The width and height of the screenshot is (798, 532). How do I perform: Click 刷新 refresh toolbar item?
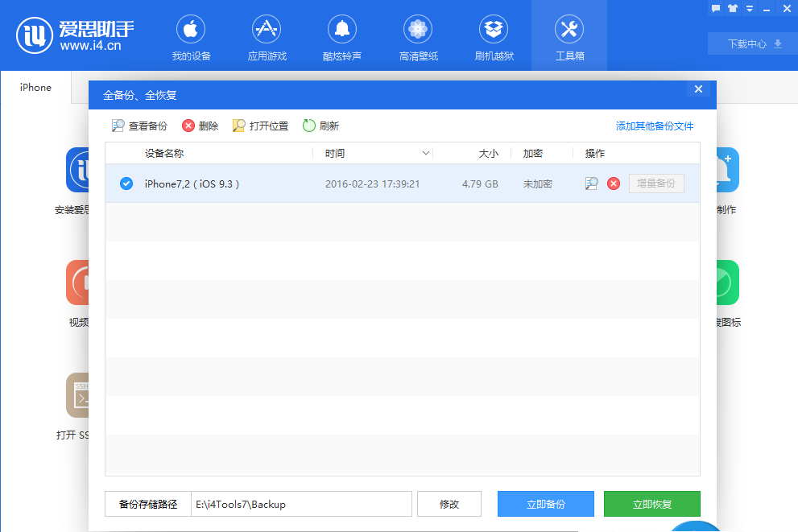tap(320, 126)
